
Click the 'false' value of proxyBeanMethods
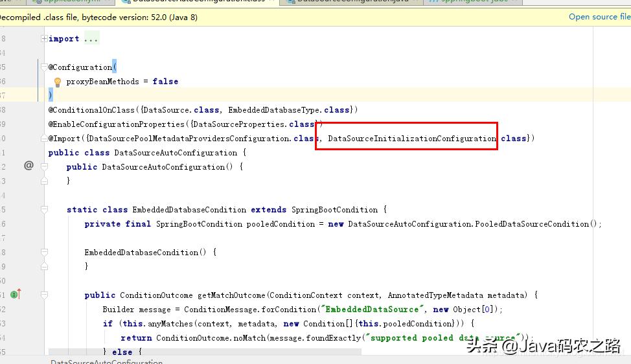[165, 82]
